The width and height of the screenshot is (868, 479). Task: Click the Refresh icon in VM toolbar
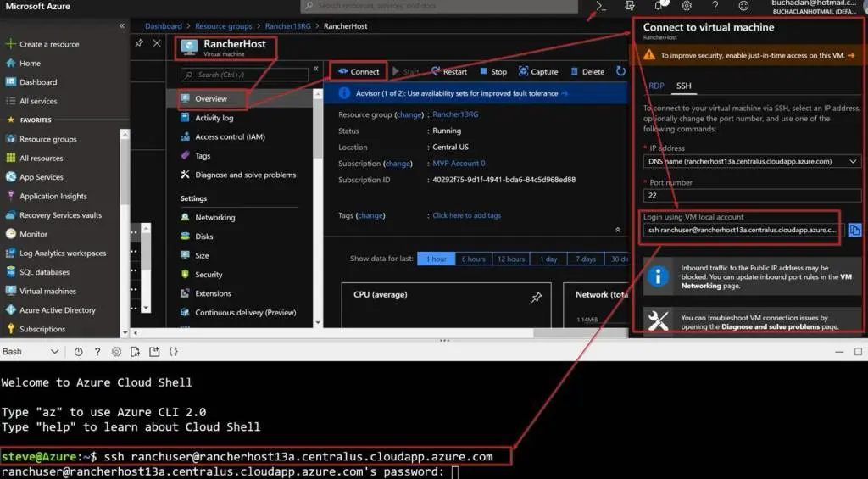(620, 71)
